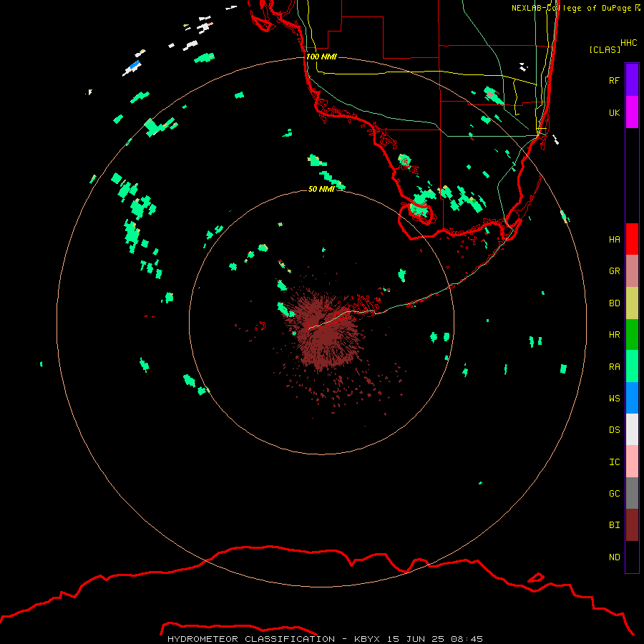Click the RA legend label
644x644 pixels.
[x=614, y=367]
